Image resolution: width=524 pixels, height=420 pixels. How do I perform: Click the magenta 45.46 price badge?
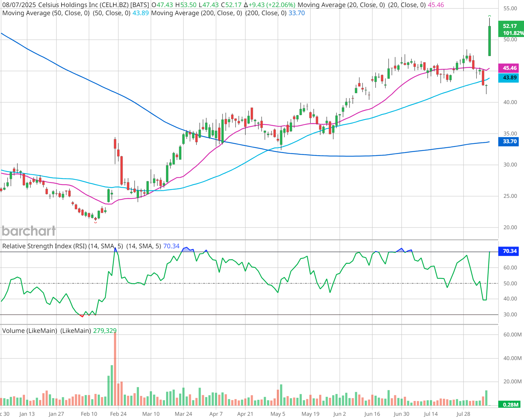coord(508,68)
